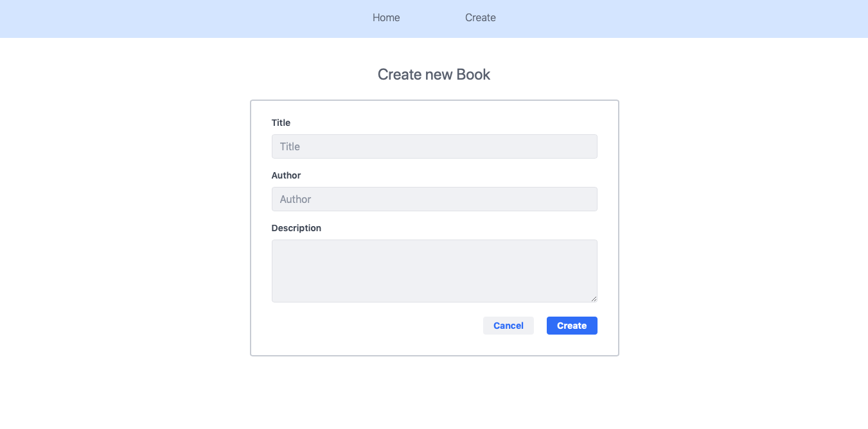Focus the Title placeholder text
The height and width of the screenshot is (429, 868).
[x=290, y=146]
